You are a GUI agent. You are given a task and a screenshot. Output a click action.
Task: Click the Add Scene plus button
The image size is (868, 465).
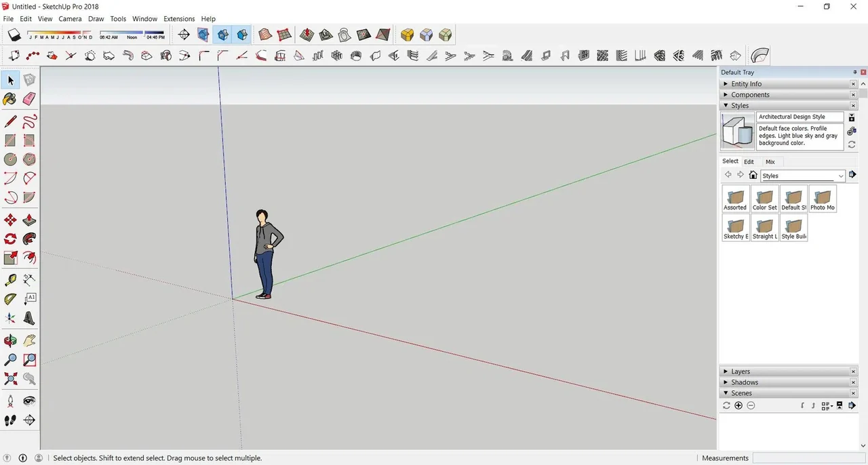pyautogui.click(x=738, y=405)
